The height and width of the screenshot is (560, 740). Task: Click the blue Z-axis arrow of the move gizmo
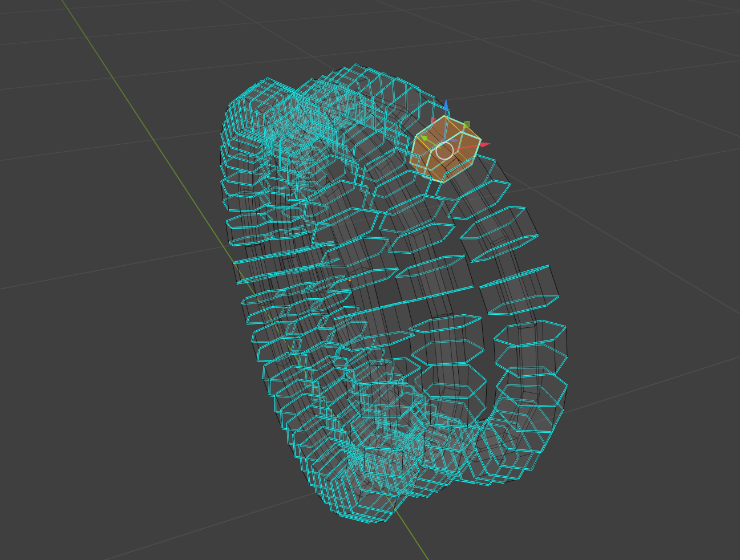446,105
